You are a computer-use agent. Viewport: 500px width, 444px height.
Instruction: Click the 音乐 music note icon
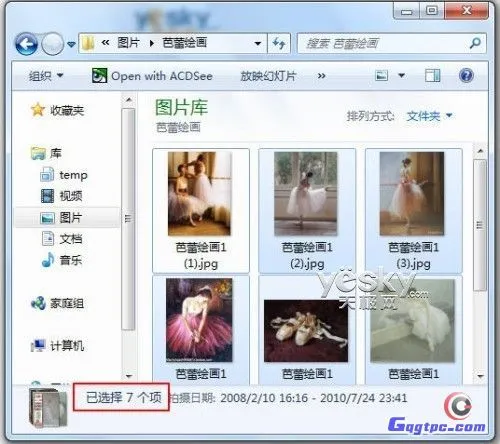[x=48, y=260]
